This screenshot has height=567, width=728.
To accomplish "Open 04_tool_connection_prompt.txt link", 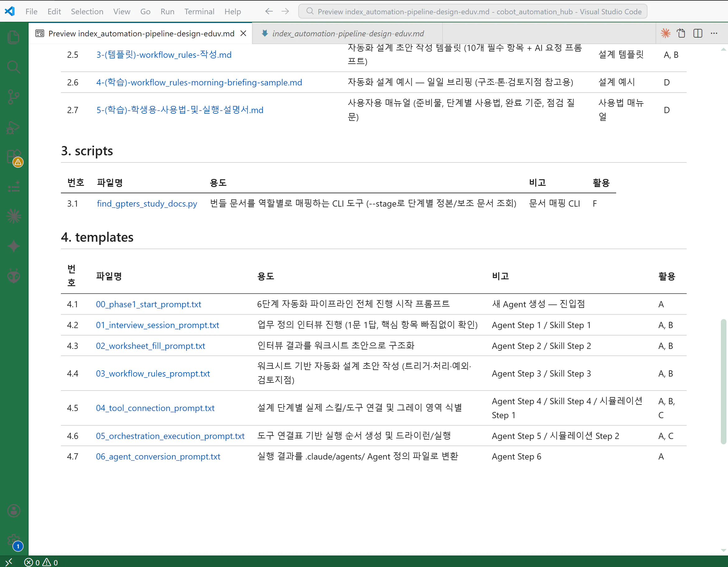I will [155, 408].
